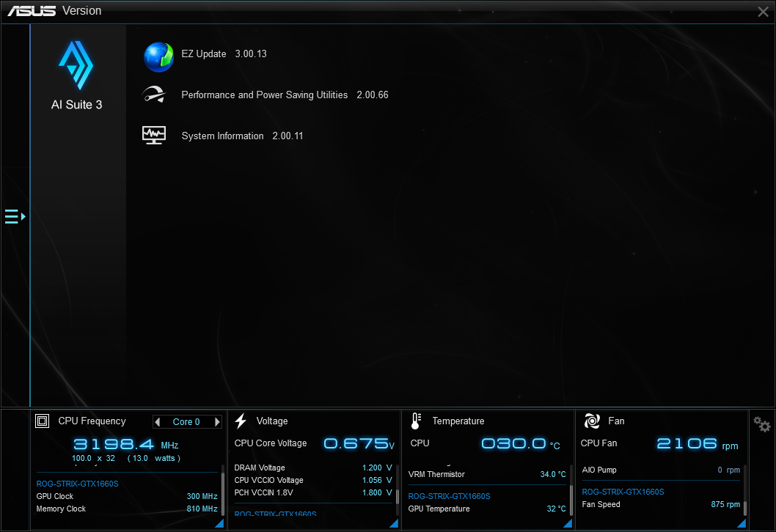Click the ASUS logo in the title bar
776x532 pixels.
pos(32,11)
